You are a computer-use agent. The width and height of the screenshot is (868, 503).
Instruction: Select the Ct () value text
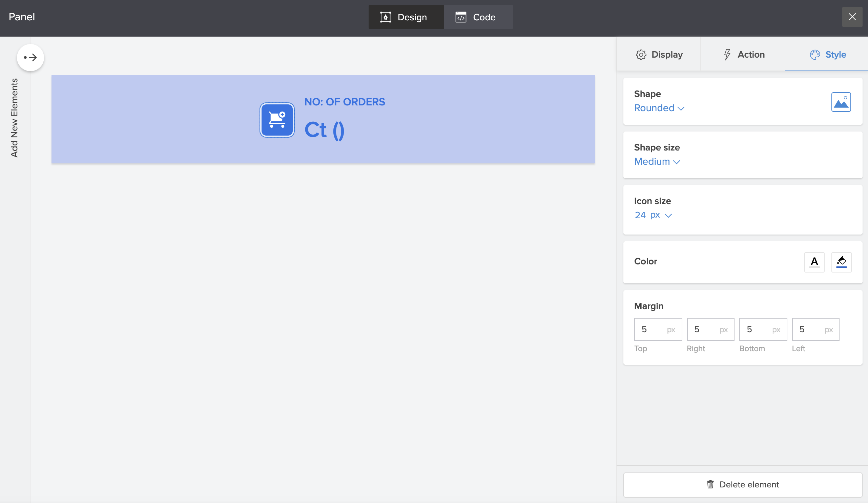point(324,130)
